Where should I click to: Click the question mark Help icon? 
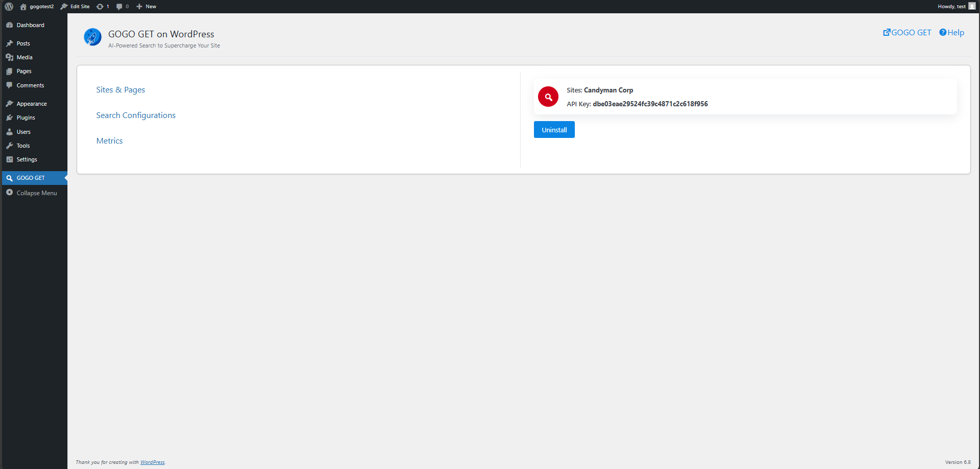pos(943,32)
